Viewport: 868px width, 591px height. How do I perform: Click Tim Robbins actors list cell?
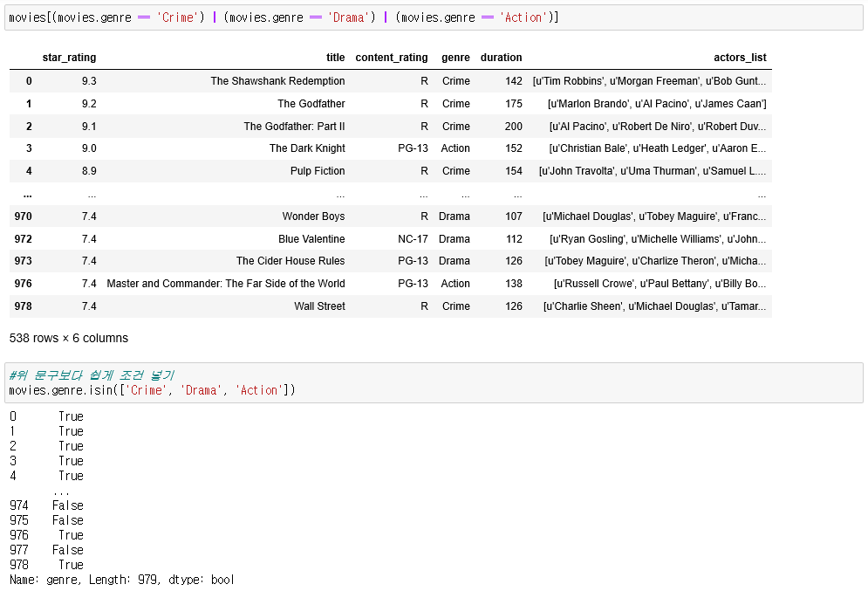(649, 81)
